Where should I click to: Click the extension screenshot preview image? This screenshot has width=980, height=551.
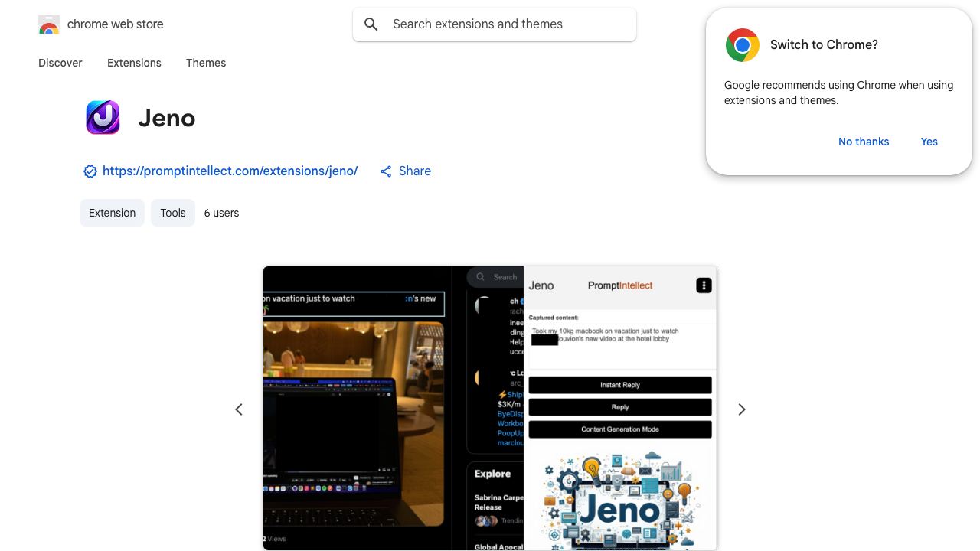pos(490,409)
